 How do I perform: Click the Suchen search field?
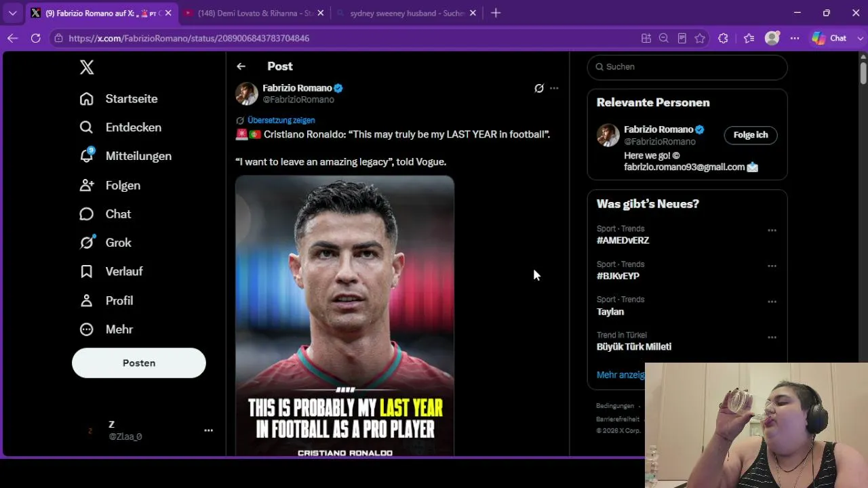point(687,66)
